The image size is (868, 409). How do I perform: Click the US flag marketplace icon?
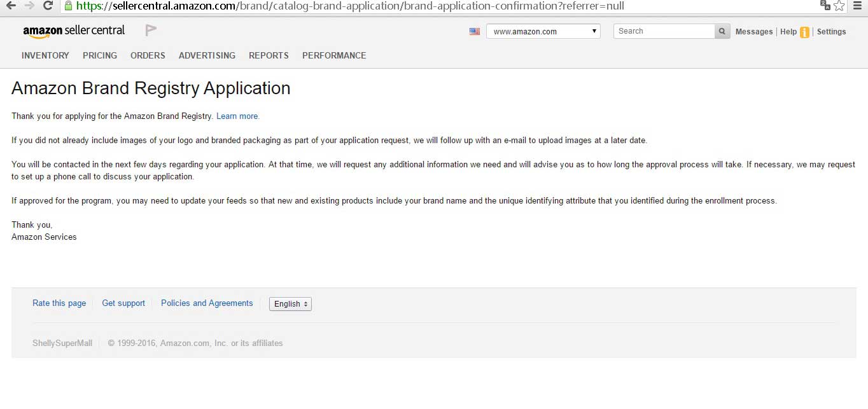tap(475, 31)
